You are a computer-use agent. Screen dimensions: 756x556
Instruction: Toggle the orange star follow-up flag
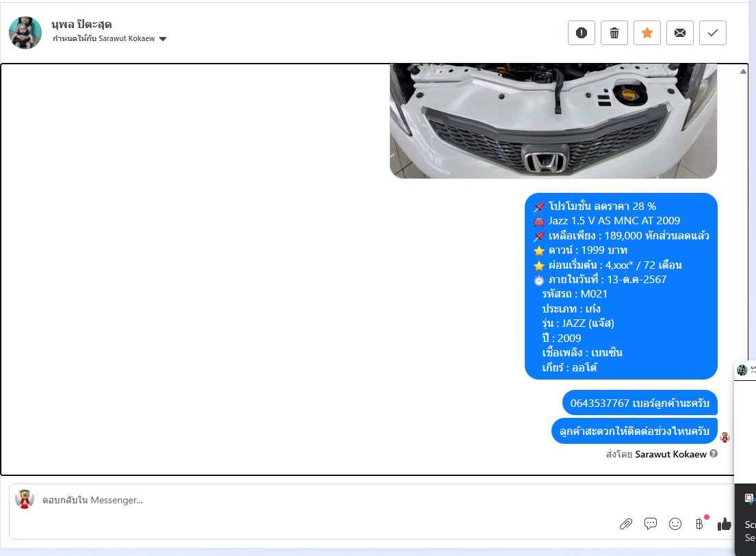tap(647, 33)
